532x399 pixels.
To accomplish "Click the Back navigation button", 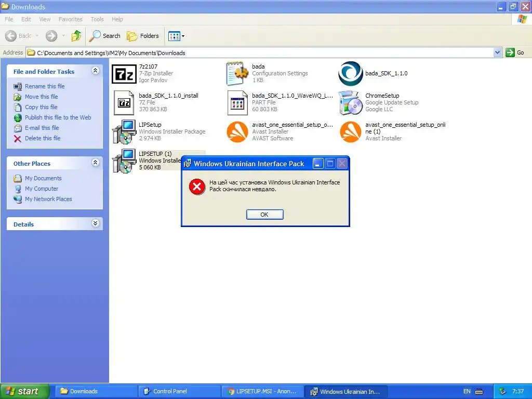I will coord(18,36).
